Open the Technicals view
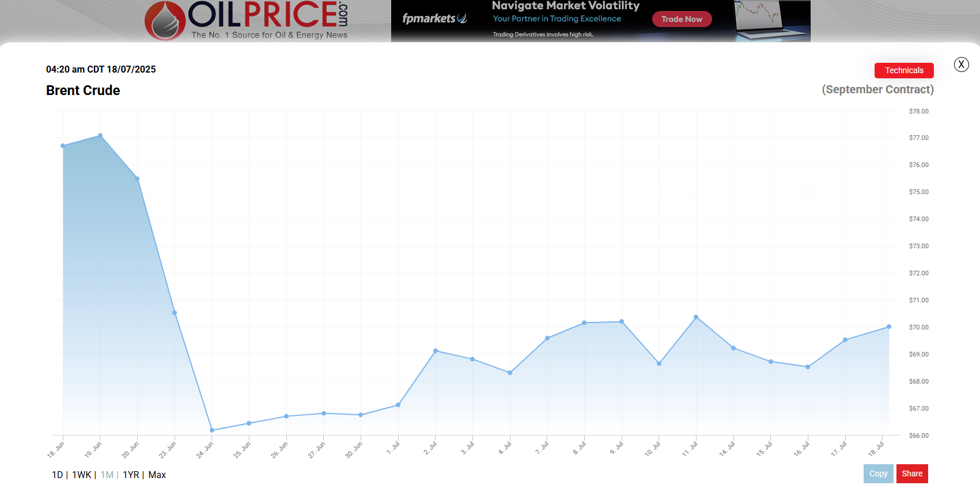 [x=903, y=70]
